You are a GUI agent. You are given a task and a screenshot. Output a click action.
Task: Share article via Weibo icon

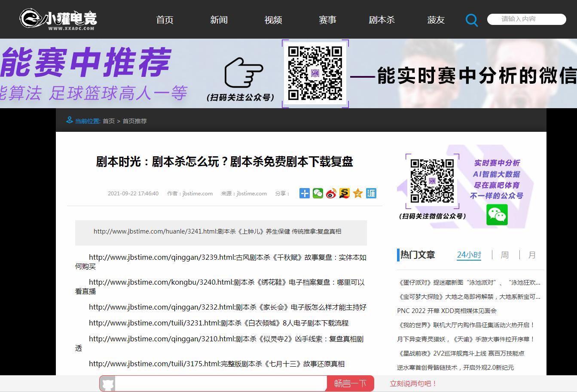(x=331, y=193)
